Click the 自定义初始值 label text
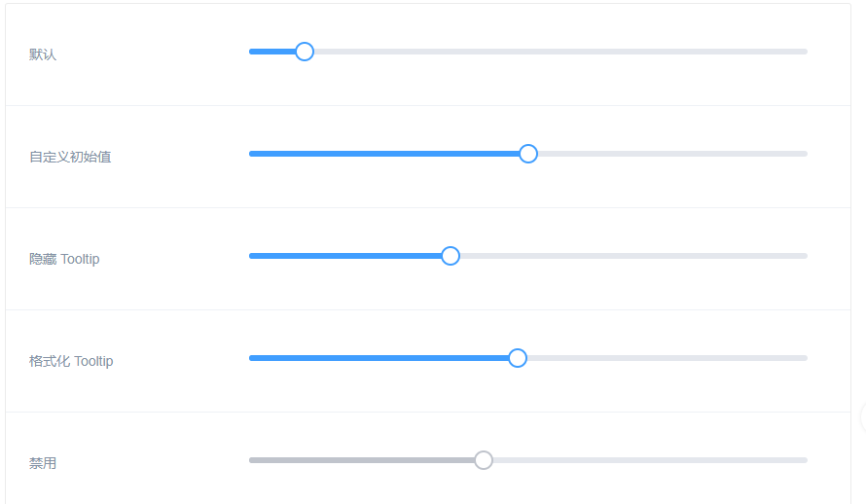Viewport: 866px width, 504px height. (x=70, y=157)
